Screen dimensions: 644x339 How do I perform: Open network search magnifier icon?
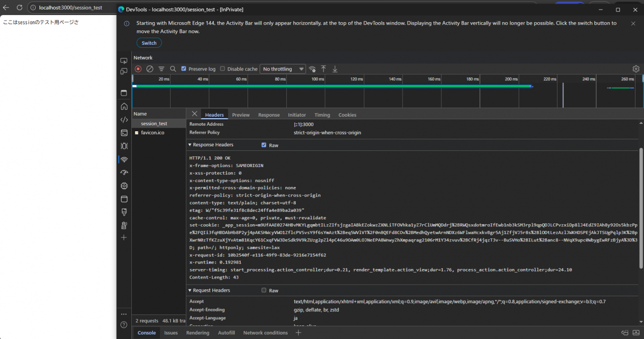coord(173,69)
